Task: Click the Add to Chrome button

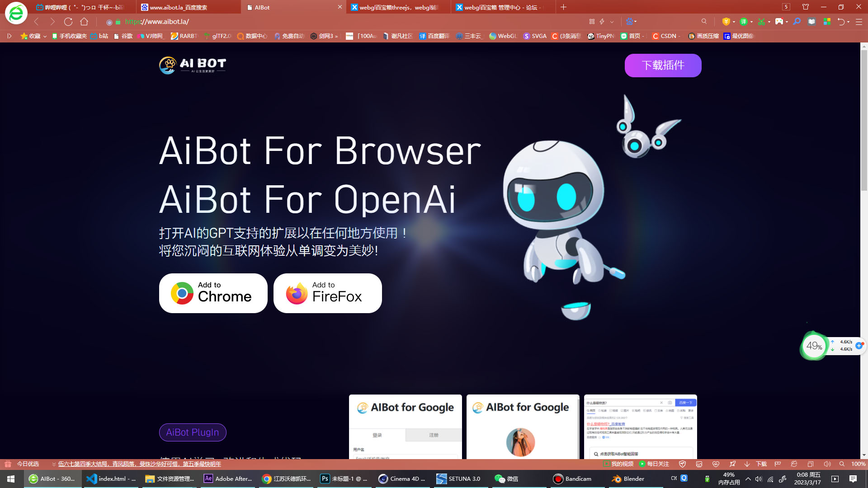Action: pyautogui.click(x=213, y=293)
